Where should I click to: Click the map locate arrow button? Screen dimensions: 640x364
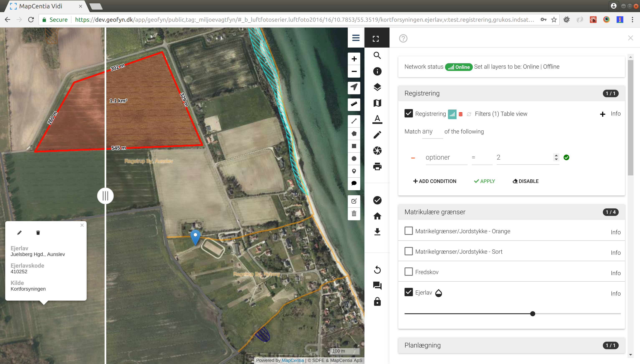(x=354, y=87)
